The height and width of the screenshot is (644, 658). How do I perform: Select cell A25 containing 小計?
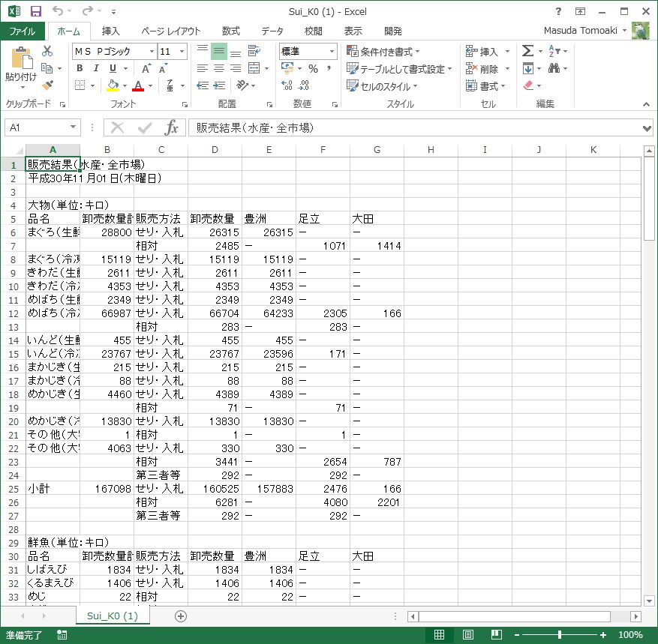53,488
